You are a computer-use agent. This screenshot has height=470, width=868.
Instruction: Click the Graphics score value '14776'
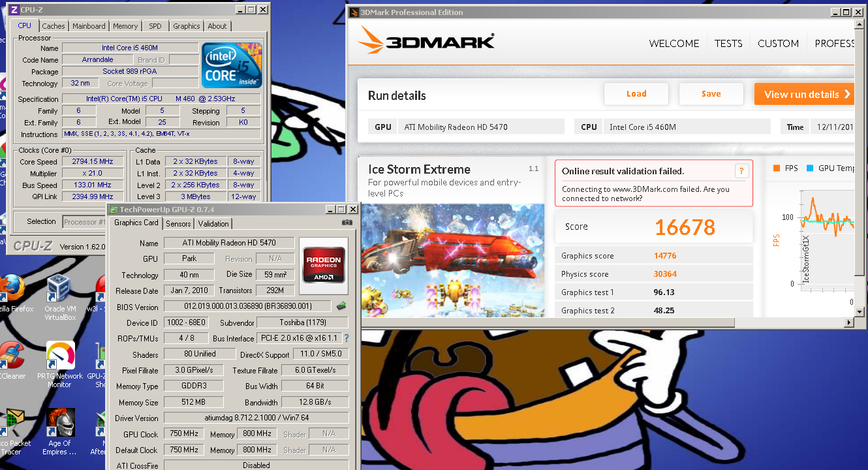tap(665, 256)
